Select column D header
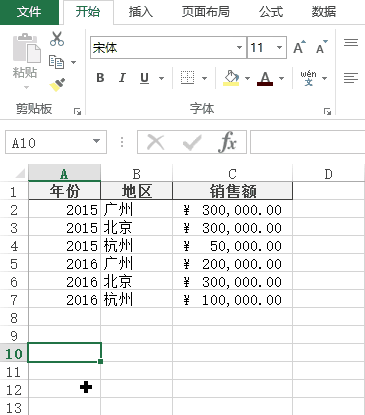The width and height of the screenshot is (365, 415). pyautogui.click(x=328, y=173)
